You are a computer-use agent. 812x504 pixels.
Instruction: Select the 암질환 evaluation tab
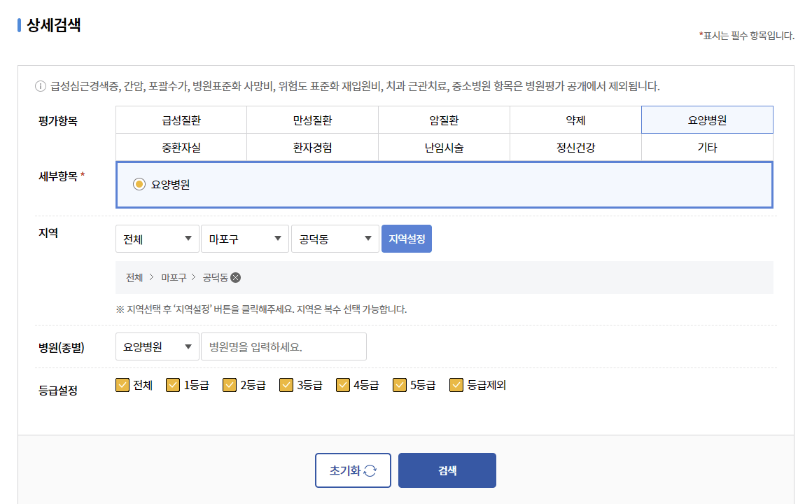[443, 120]
